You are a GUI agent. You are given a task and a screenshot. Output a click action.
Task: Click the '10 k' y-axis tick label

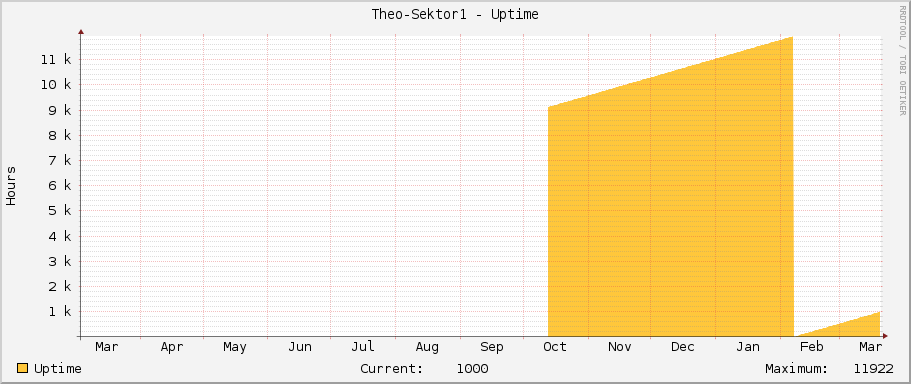(56, 85)
